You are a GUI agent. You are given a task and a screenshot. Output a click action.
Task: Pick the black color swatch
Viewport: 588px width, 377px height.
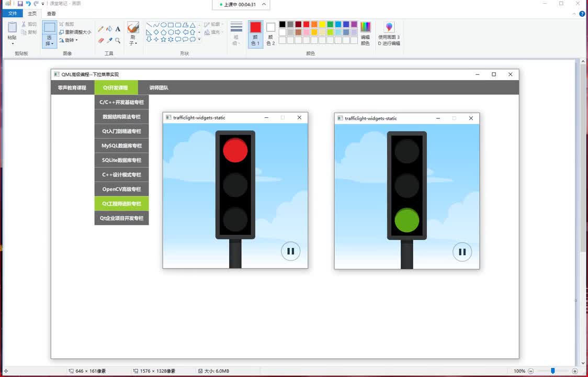[282, 25]
